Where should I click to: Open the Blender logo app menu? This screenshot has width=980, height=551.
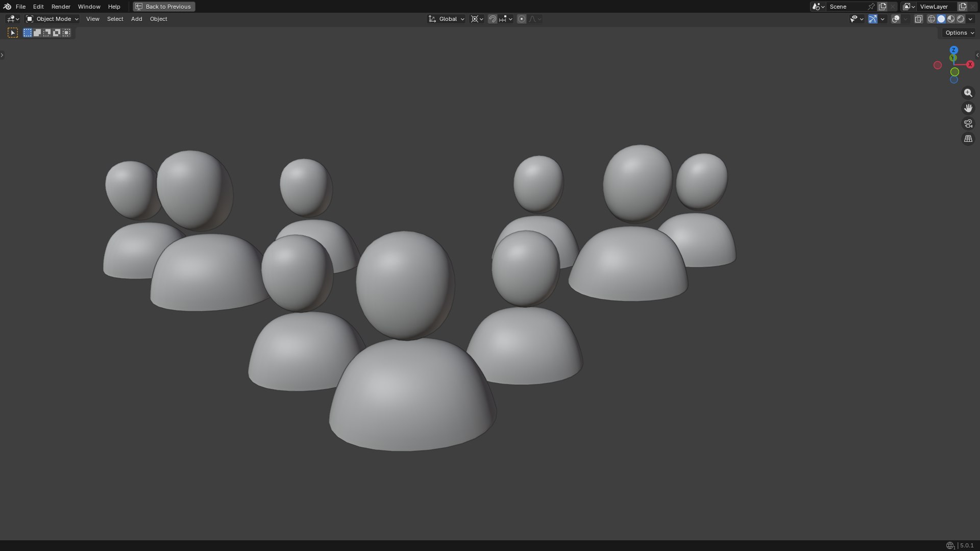(x=7, y=7)
